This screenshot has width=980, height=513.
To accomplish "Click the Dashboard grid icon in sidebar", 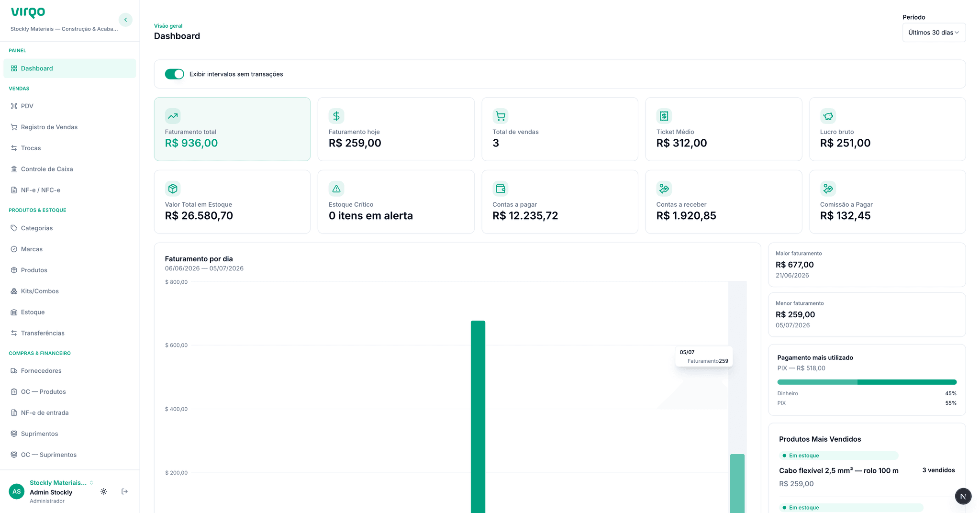I will (14, 68).
